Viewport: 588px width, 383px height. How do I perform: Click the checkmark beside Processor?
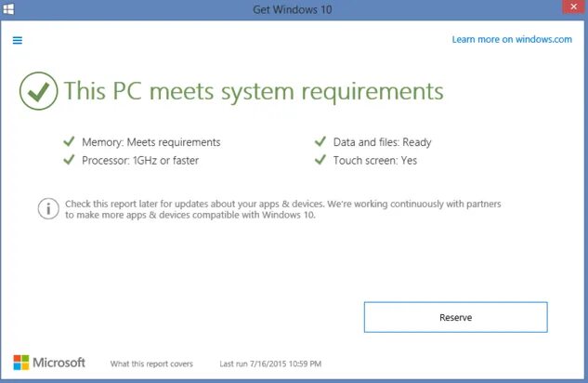click(x=69, y=160)
